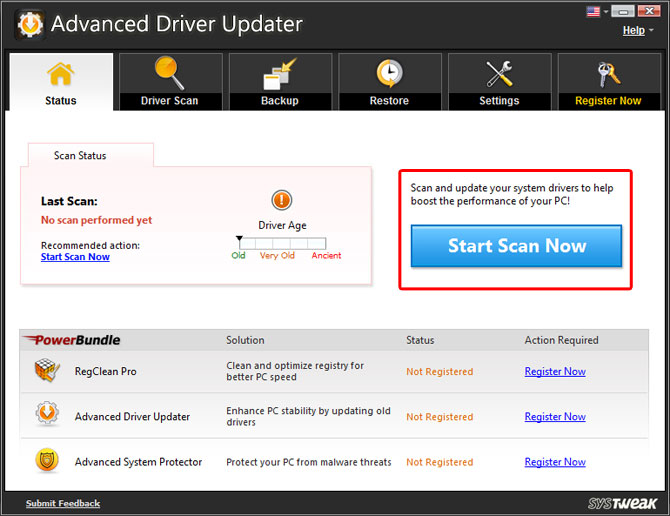670x516 pixels.
Task: Click the Driver Age gauge bar
Action: click(282, 243)
